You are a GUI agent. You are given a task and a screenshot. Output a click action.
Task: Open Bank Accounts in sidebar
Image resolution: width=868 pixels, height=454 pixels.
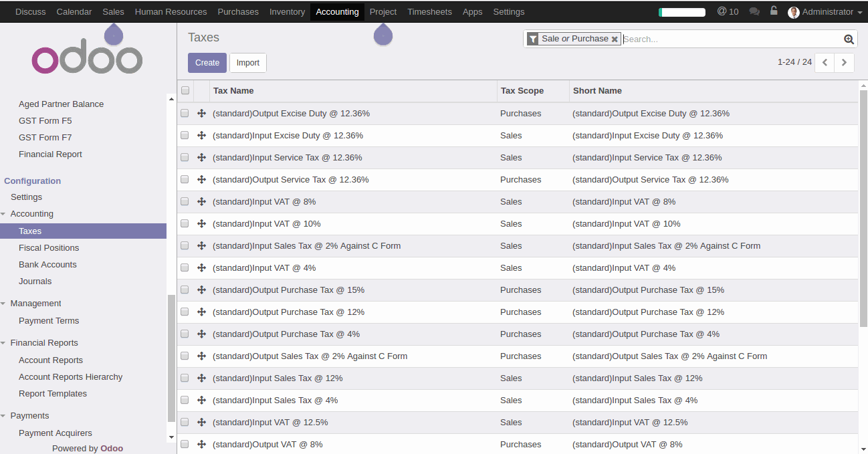(x=47, y=265)
